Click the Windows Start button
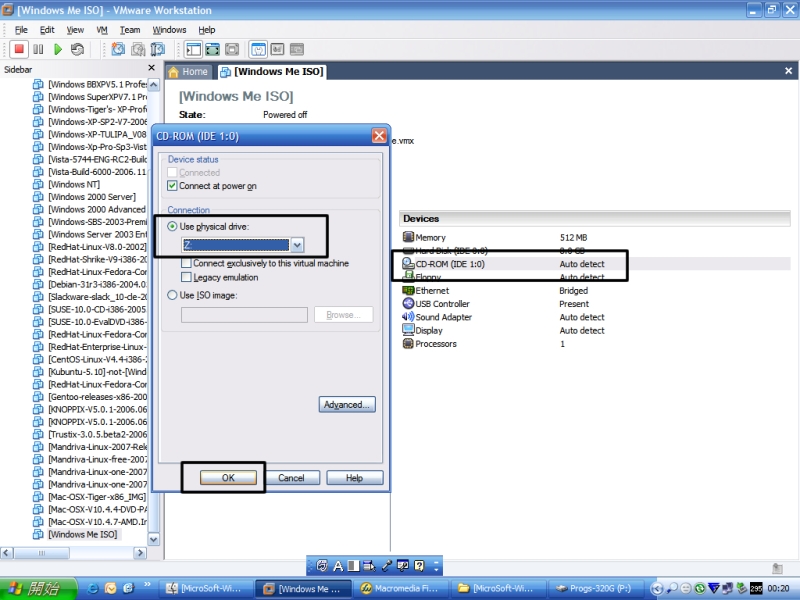This screenshot has width=800, height=600. (38, 588)
